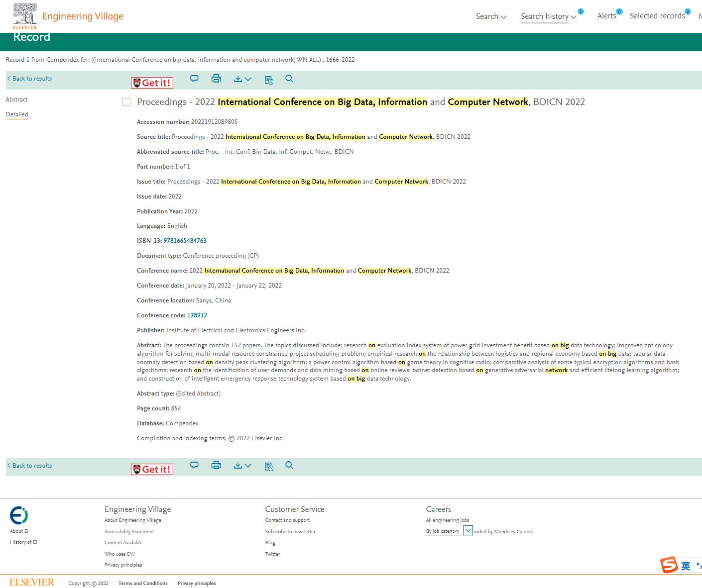Click the bottom toolbar printer icon
The width and height of the screenshot is (702, 588).
click(x=216, y=465)
